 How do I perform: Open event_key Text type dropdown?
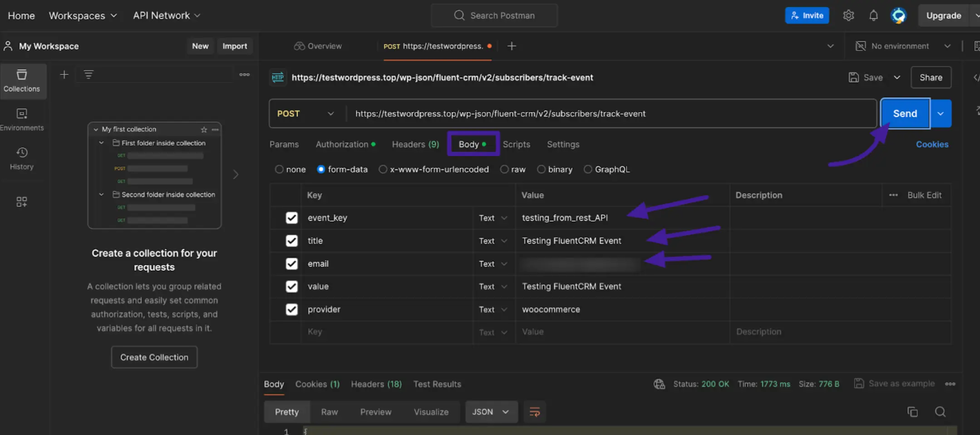(x=493, y=218)
